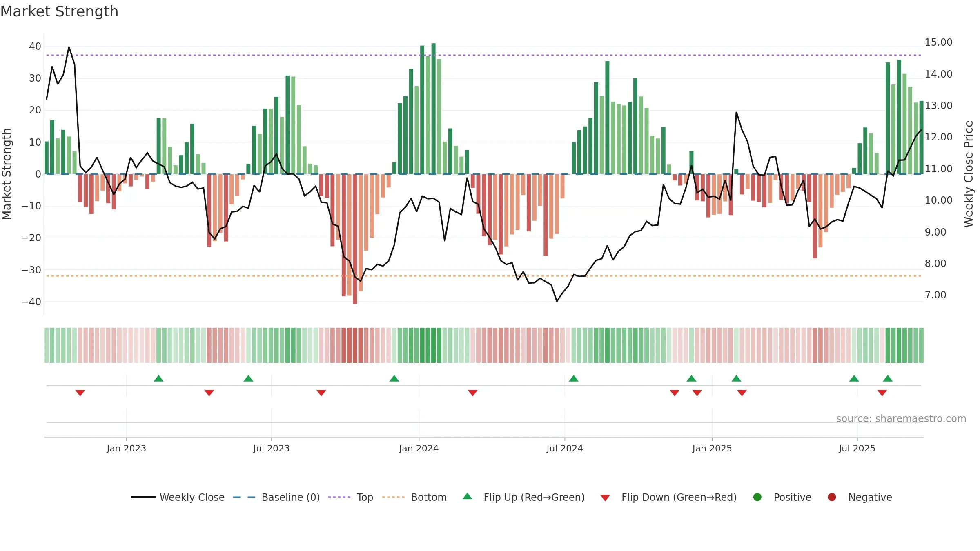Click the 14.00 price tick on the right axis
This screenshot has width=980, height=551.
pos(938,74)
